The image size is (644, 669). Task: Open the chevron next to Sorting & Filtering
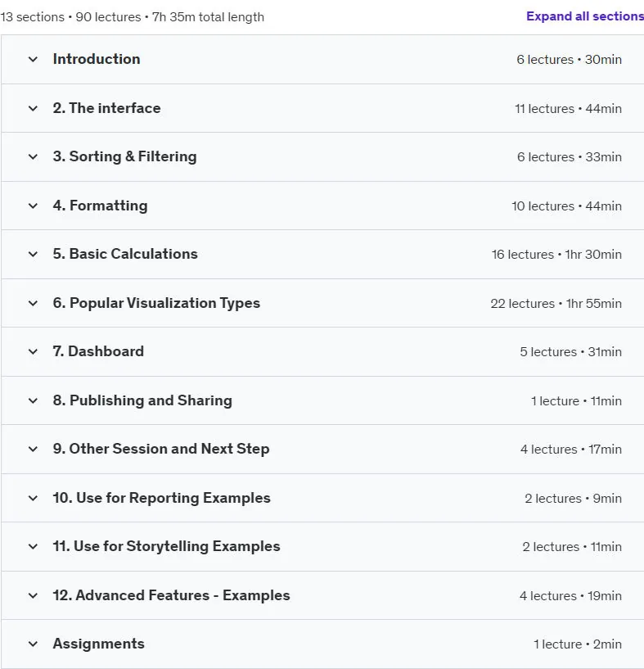click(33, 156)
